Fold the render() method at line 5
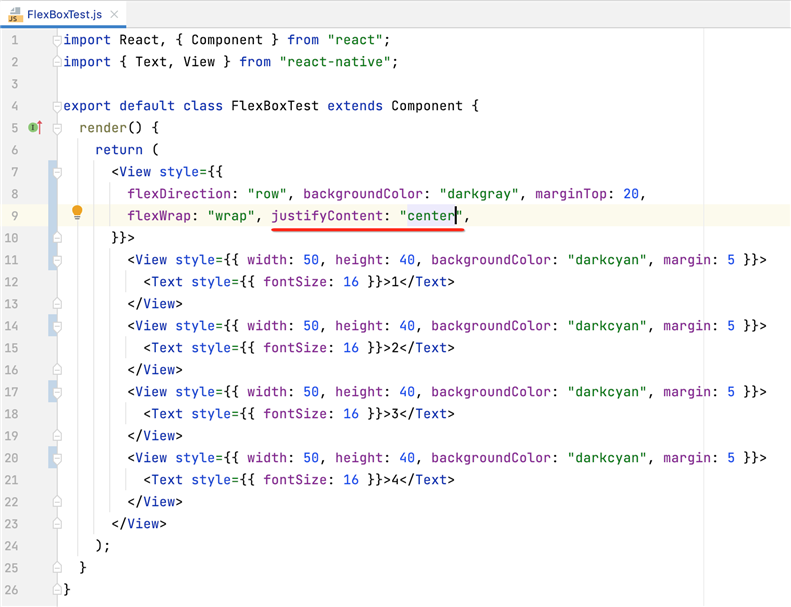Viewport: 791px width, 607px height. click(57, 128)
